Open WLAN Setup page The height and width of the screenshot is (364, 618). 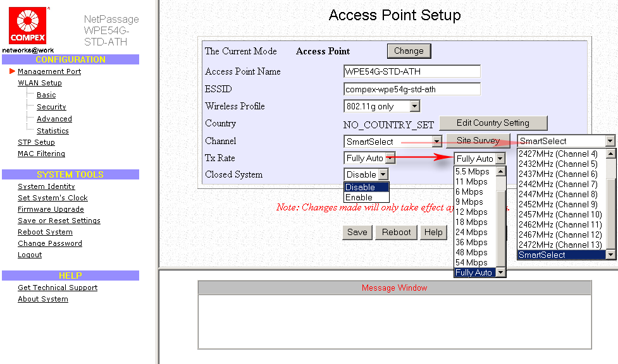(40, 83)
